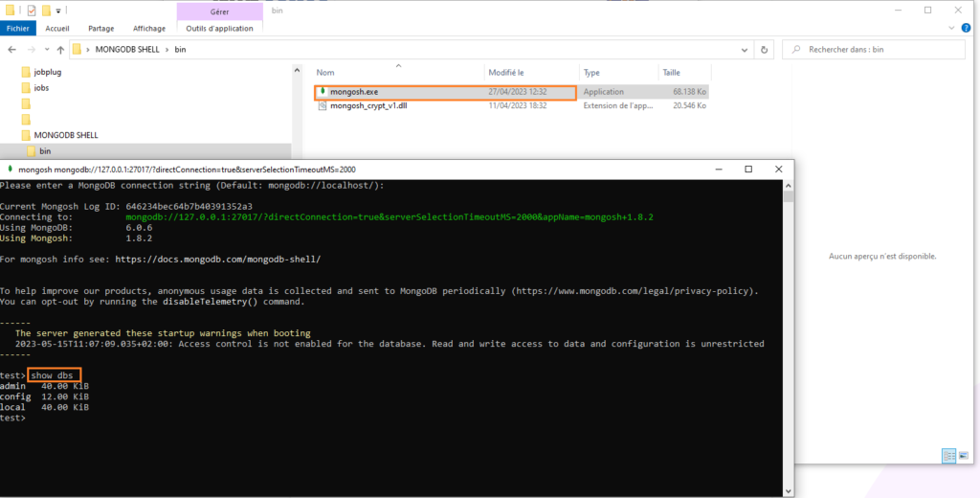This screenshot has width=980, height=498.
Task: Select the bin folder in navigation tree
Action: (45, 150)
